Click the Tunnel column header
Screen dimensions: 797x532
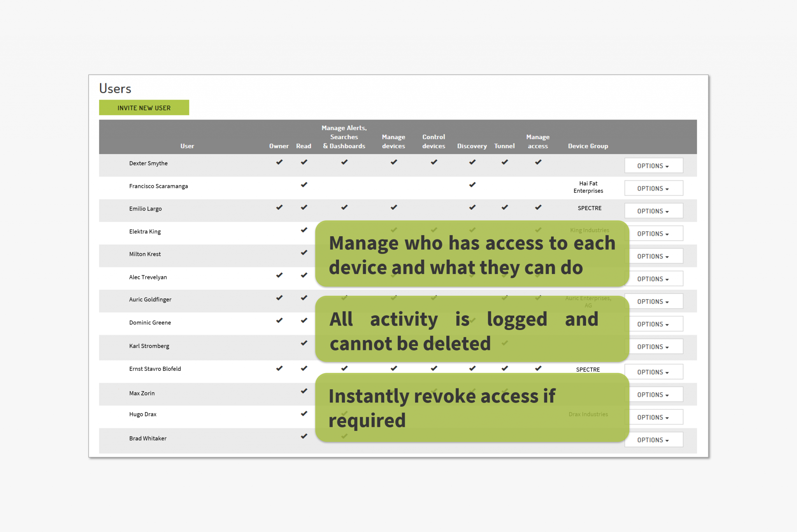pos(504,146)
